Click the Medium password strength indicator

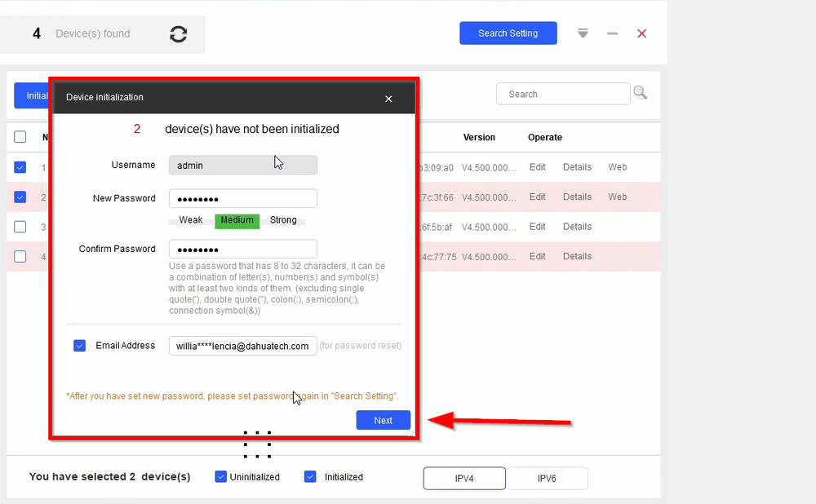pyautogui.click(x=237, y=219)
